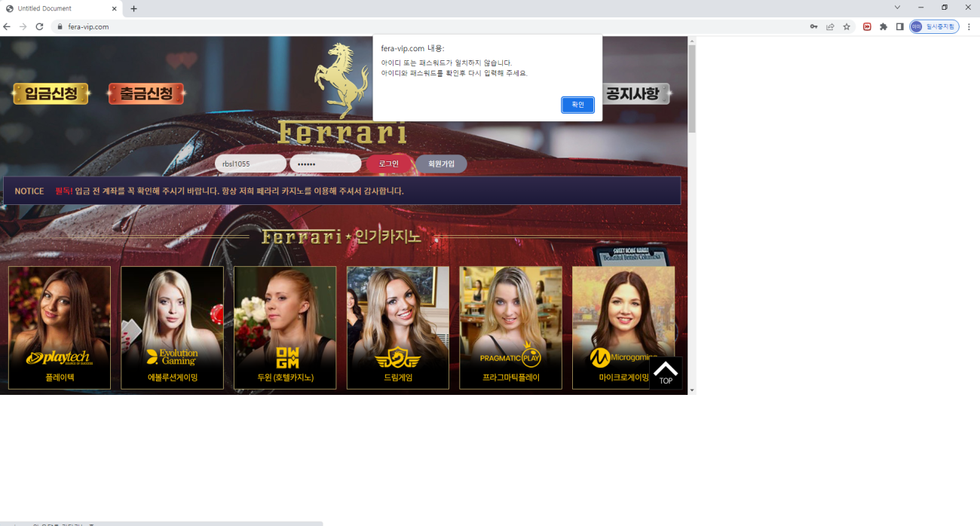Open the 에볼루션게이밍 casino card
The image size is (980, 526).
pyautogui.click(x=172, y=328)
